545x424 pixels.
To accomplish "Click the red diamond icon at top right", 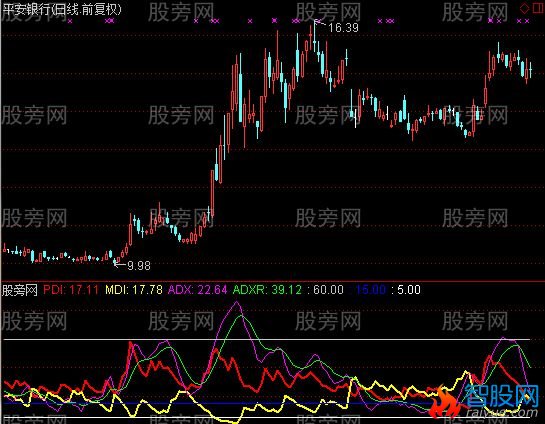I will [x=524, y=8].
